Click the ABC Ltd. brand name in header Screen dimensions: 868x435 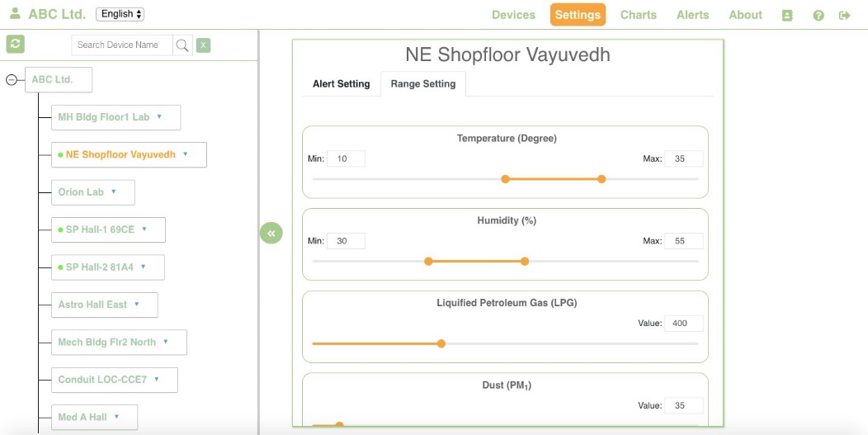57,14
